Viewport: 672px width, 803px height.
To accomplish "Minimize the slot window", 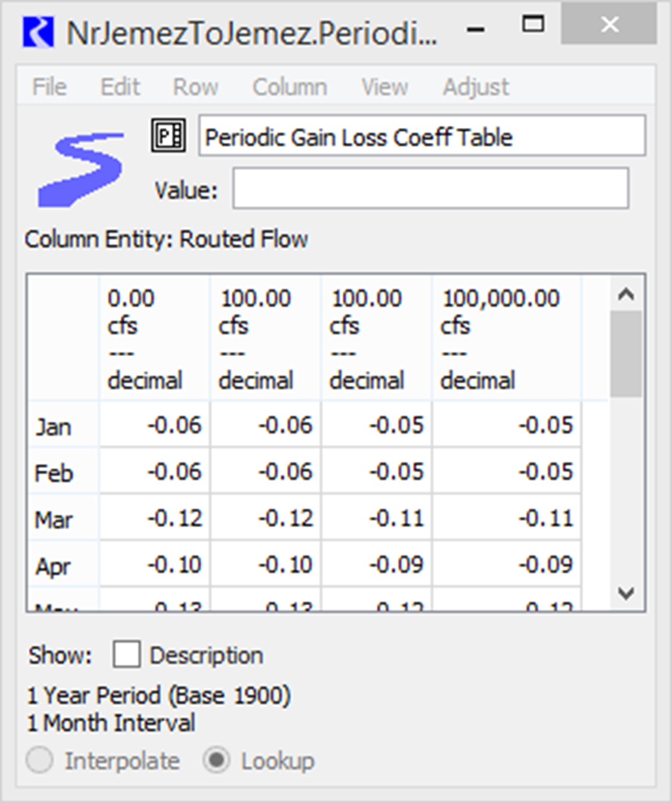I will 476,30.
